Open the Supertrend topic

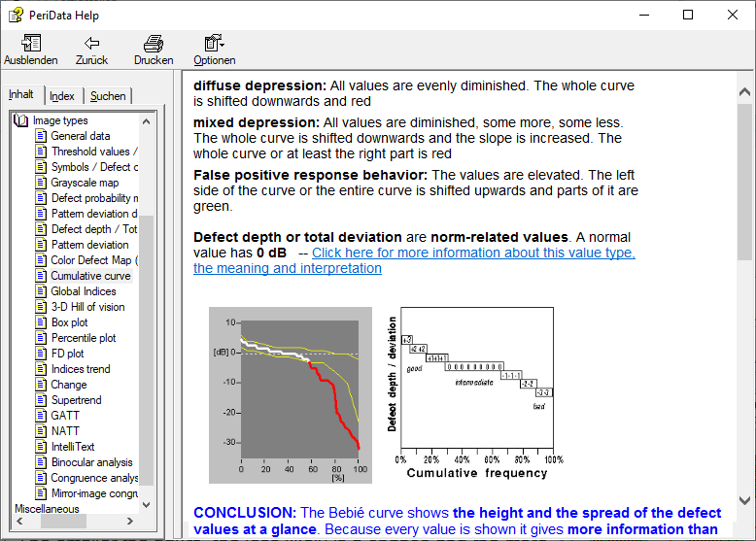point(76,400)
